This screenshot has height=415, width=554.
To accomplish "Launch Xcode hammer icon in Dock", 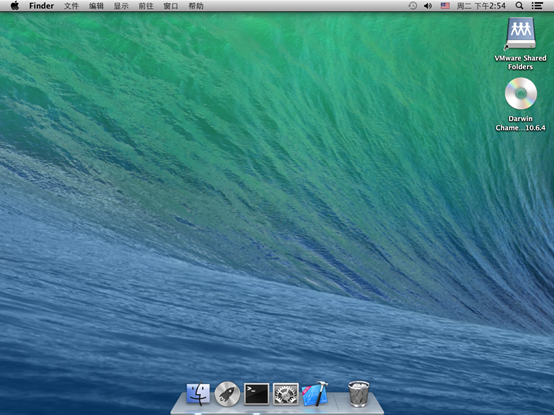I will point(315,393).
